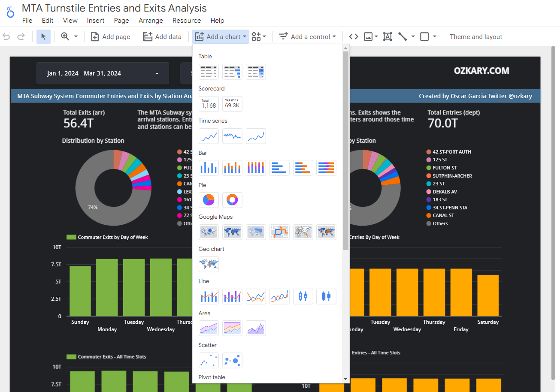560x392 pixels.
Task: Click the Looker Studio logo icon
Action: click(x=10, y=12)
